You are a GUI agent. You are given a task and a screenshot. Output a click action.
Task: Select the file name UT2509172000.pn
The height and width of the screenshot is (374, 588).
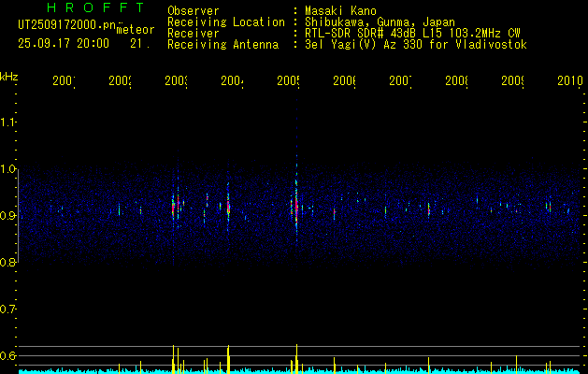67,25
